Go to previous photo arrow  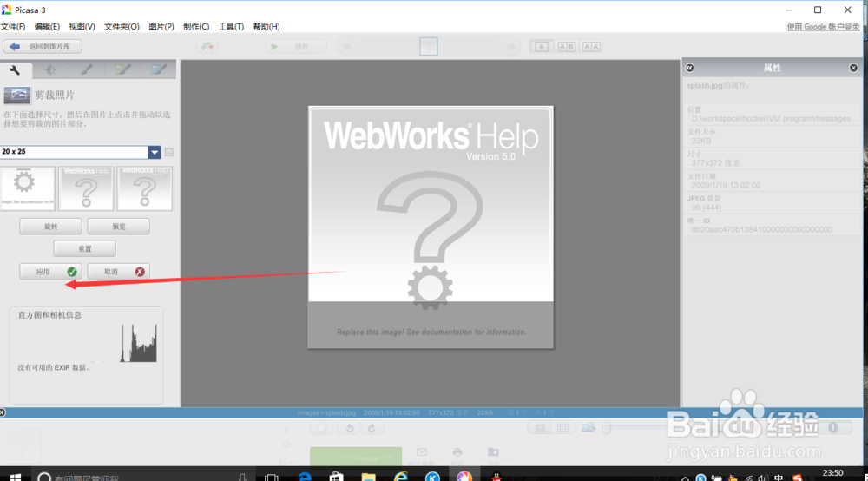tap(346, 47)
